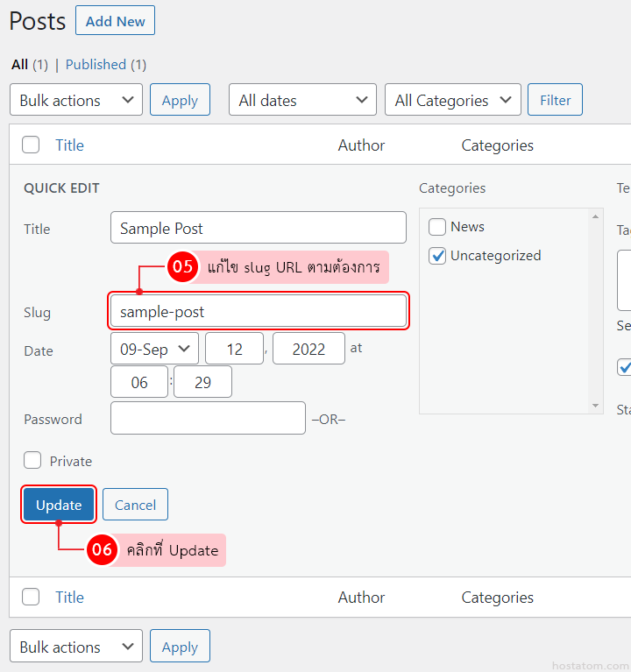Open the month dropdown showing 09-Sep
The image size is (631, 672).
[x=154, y=349]
